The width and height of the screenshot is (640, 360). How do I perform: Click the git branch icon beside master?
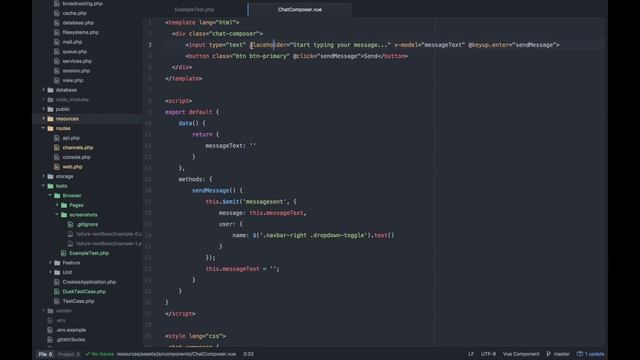549,354
